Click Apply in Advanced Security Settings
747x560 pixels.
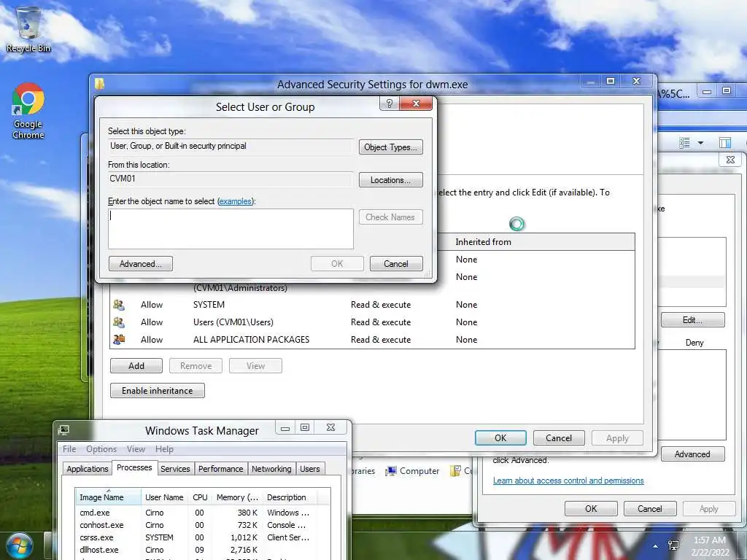[x=617, y=438]
